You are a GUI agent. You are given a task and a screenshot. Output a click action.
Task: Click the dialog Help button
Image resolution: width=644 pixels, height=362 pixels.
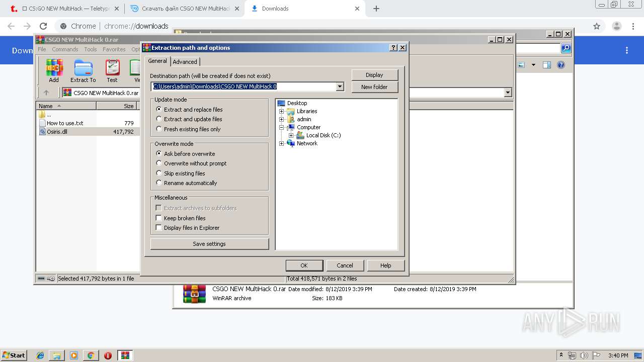[385, 265]
